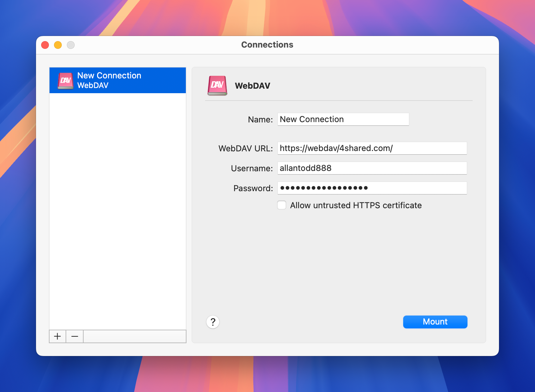Click the Connections window title
535x392 pixels.
click(x=267, y=45)
